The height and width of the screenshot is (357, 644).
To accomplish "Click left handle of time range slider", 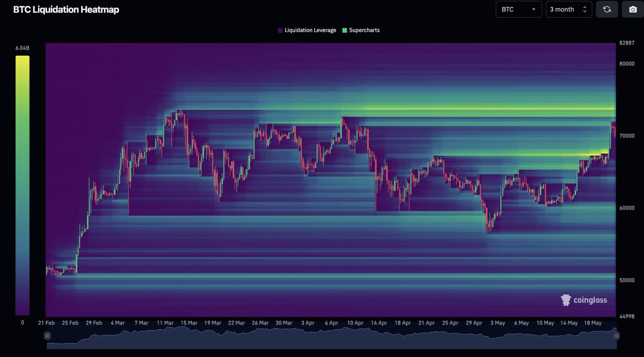I will (x=47, y=336).
